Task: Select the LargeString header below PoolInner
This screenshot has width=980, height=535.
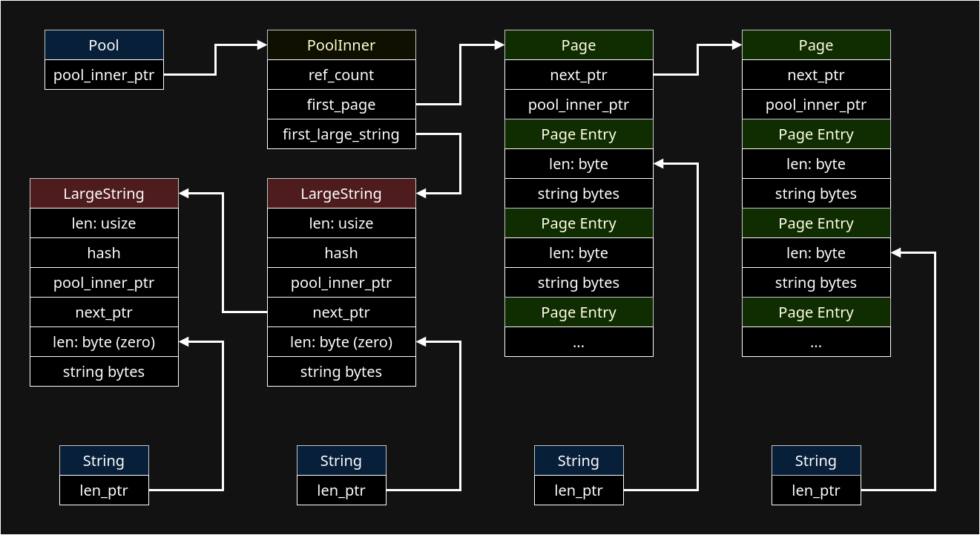Action: 341,194
